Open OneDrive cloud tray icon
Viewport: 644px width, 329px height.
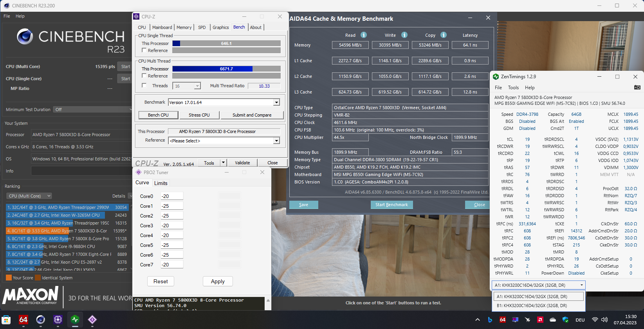pos(553,320)
